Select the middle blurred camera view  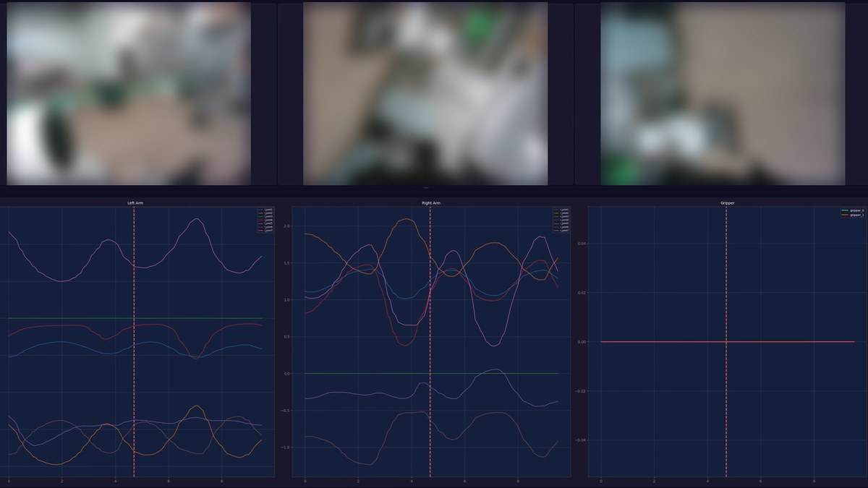[425, 93]
